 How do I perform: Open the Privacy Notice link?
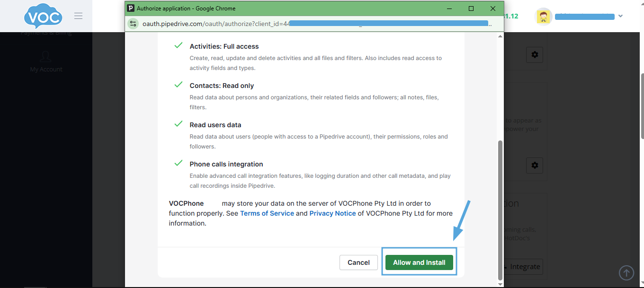332,213
